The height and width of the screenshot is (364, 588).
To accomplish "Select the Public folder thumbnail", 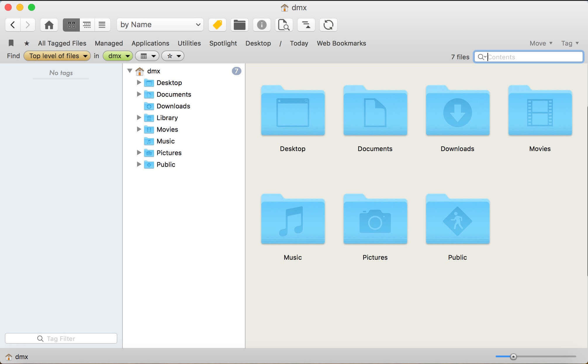I will (x=458, y=219).
